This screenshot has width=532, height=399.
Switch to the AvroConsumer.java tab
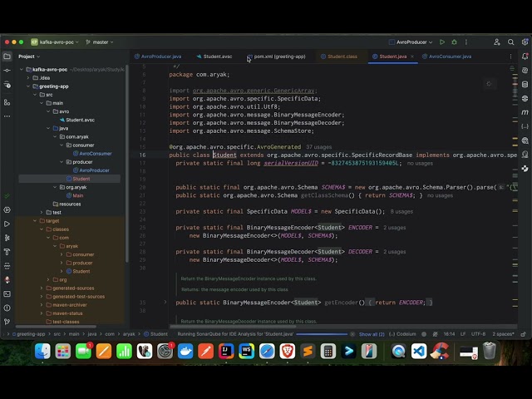point(450,57)
